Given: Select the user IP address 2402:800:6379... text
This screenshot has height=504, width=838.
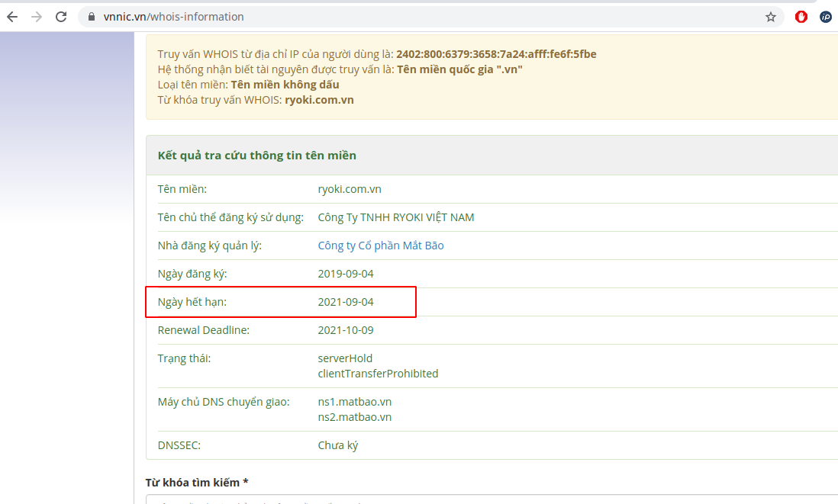Looking at the screenshot, I should coord(497,54).
